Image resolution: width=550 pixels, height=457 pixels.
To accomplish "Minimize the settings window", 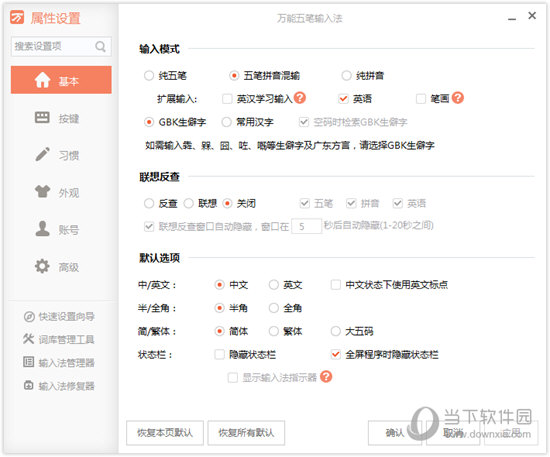I will [x=512, y=19].
